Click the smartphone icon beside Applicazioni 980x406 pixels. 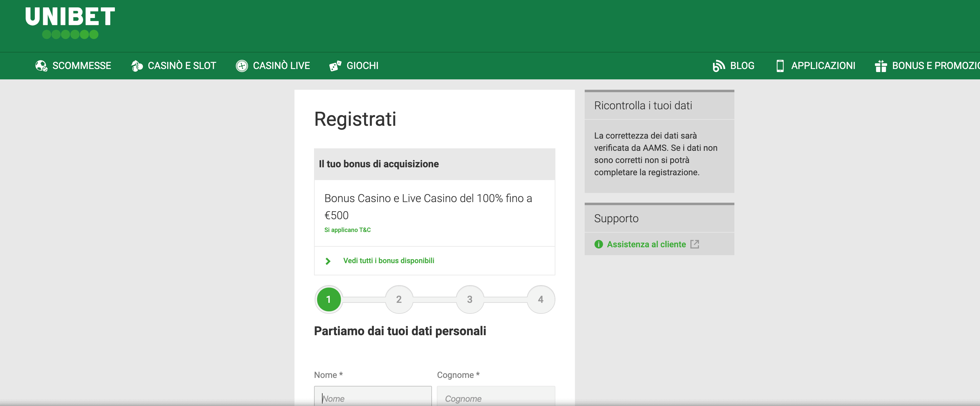(x=780, y=66)
